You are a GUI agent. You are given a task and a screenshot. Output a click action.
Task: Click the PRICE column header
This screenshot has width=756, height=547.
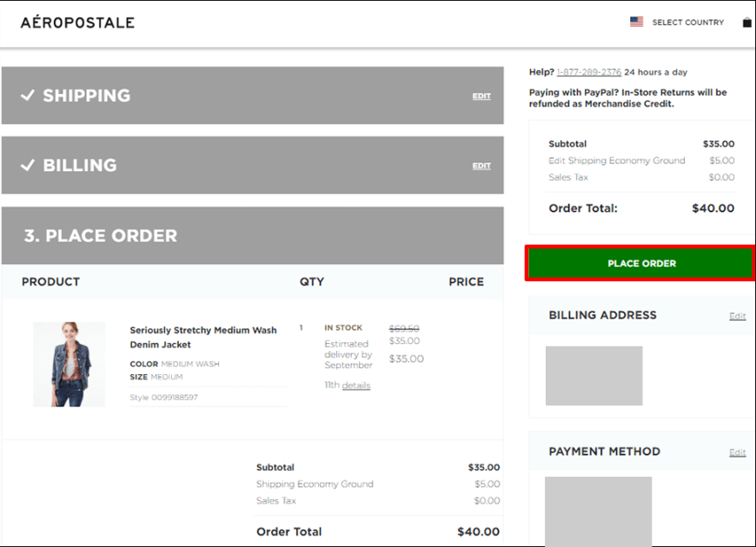tap(466, 281)
